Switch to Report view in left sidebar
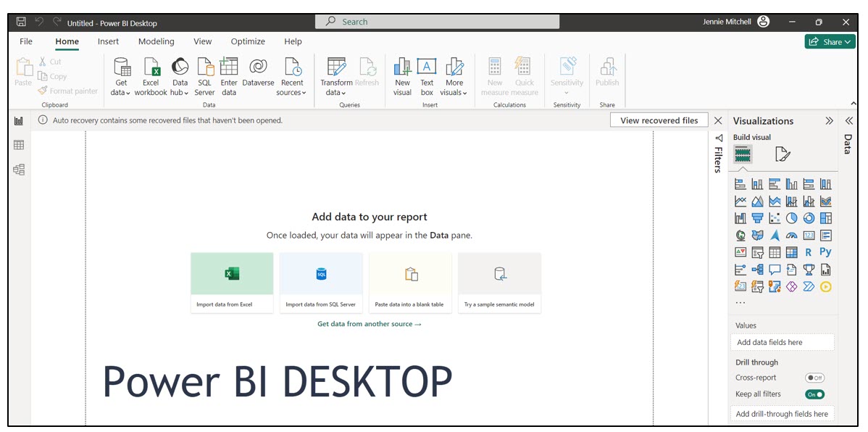Screen dimensions: 868x432 point(19,121)
